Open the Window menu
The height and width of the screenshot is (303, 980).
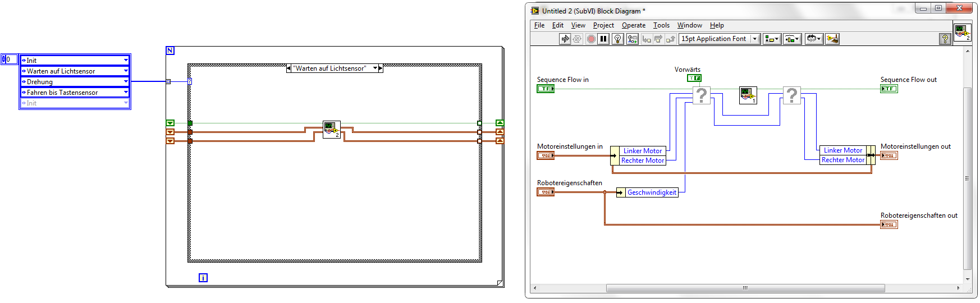tap(689, 25)
